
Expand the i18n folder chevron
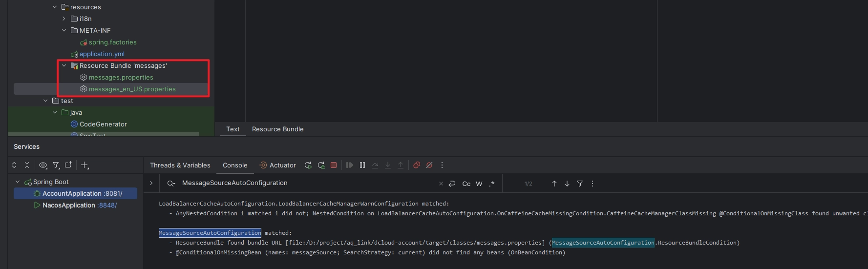tap(64, 19)
